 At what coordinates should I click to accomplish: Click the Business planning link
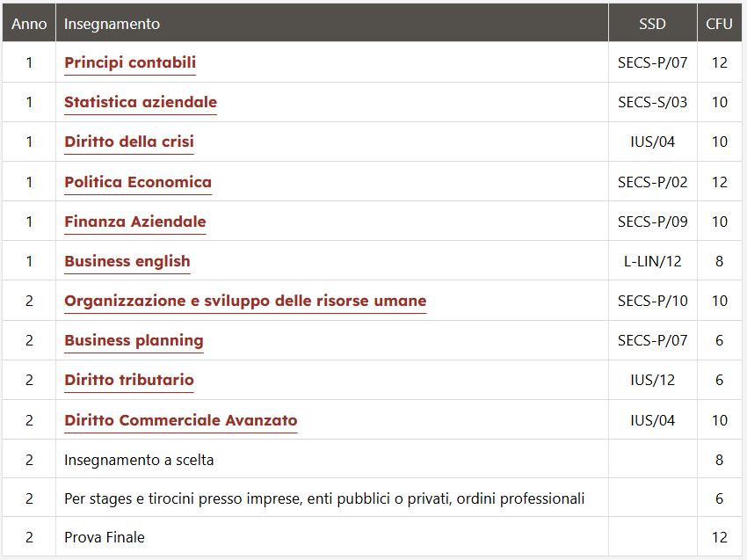134,341
